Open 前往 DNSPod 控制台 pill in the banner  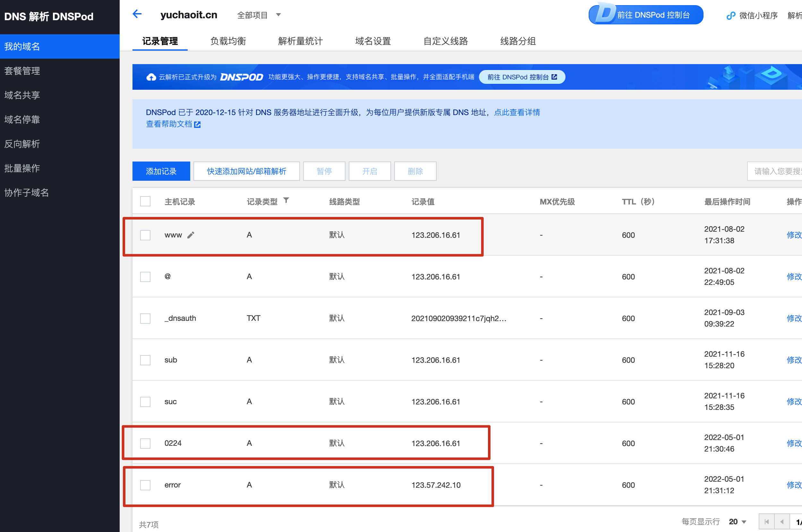522,77
